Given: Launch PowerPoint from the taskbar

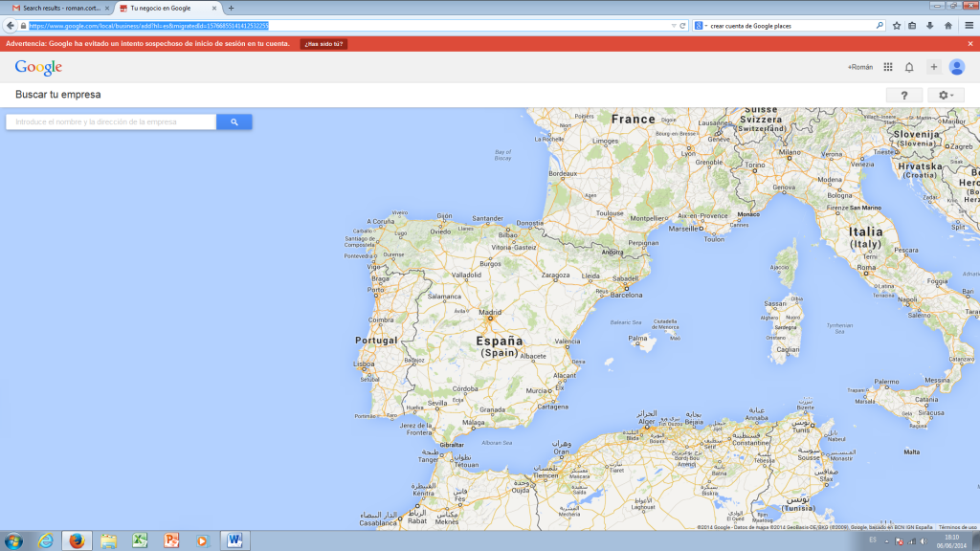Looking at the screenshot, I should [x=170, y=540].
